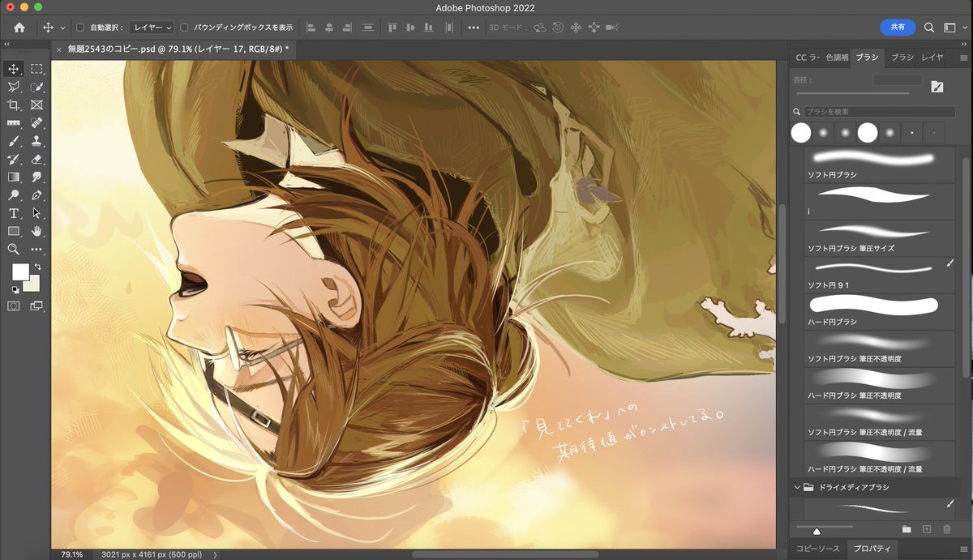The image size is (973, 560).
Task: Toggle Quick Mask mode
Action: 14,306
